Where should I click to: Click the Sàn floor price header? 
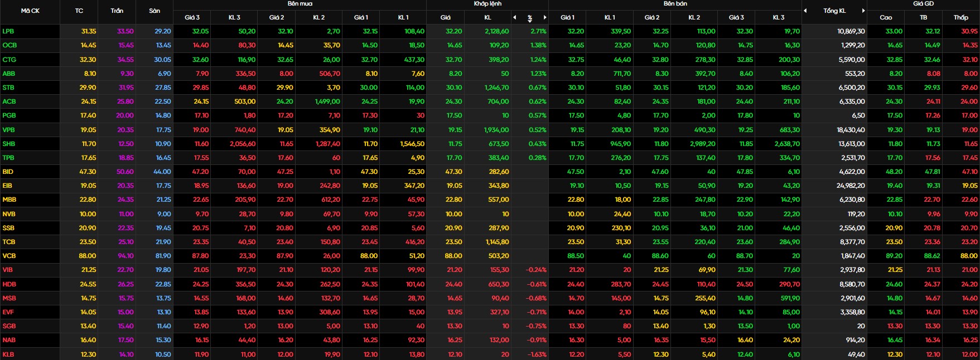pyautogui.click(x=155, y=11)
